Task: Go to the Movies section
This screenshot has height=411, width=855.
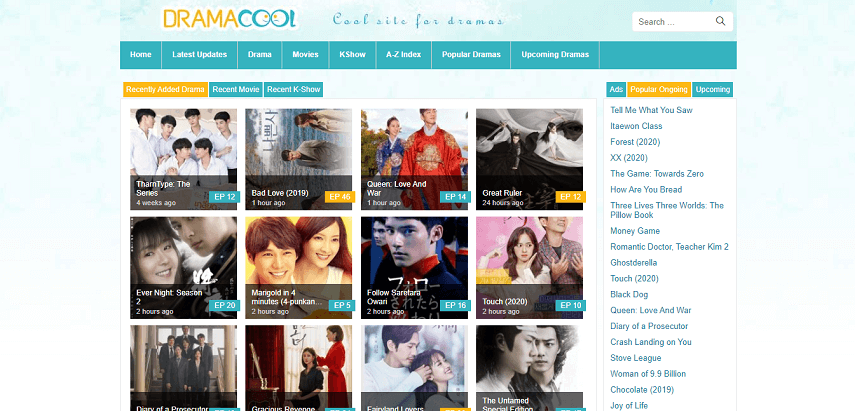Action: (305, 55)
